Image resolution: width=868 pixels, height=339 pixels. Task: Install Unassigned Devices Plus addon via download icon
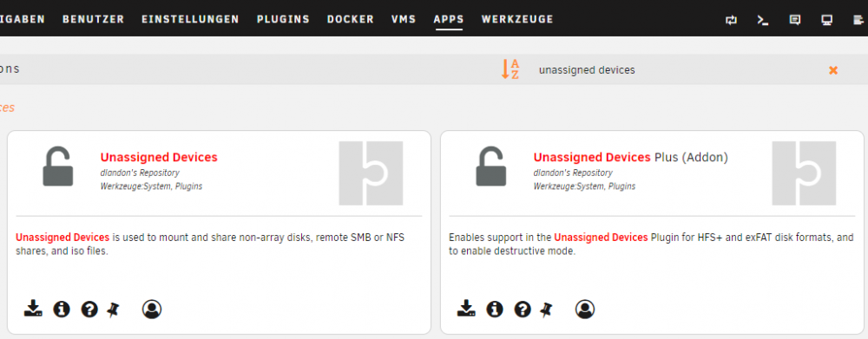[x=466, y=309]
